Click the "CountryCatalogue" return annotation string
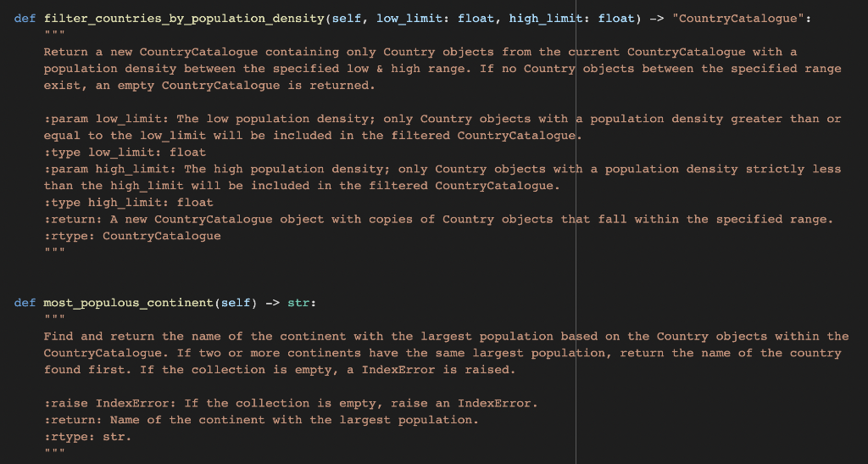The image size is (868, 464). pyautogui.click(x=738, y=19)
